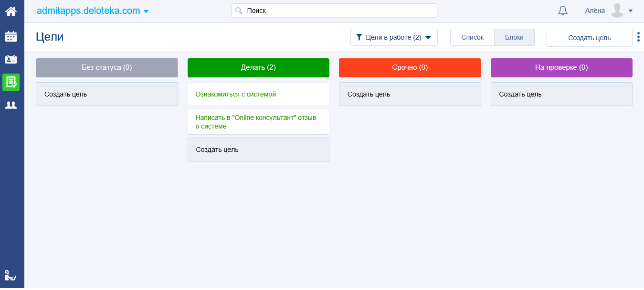Screen dimensions: 644x290
Task: Open the notifications bell
Action: point(563,11)
